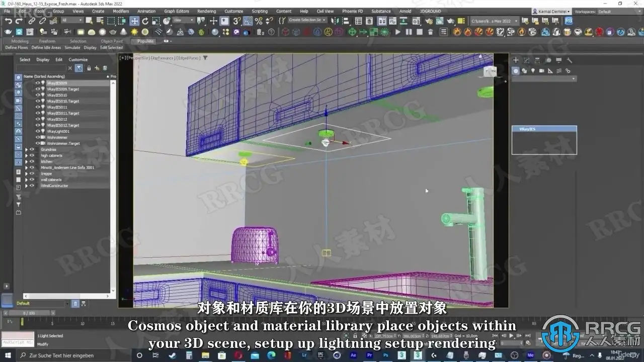
Task: Toggle visibility eye of VRayIES009
Action: [38, 83]
